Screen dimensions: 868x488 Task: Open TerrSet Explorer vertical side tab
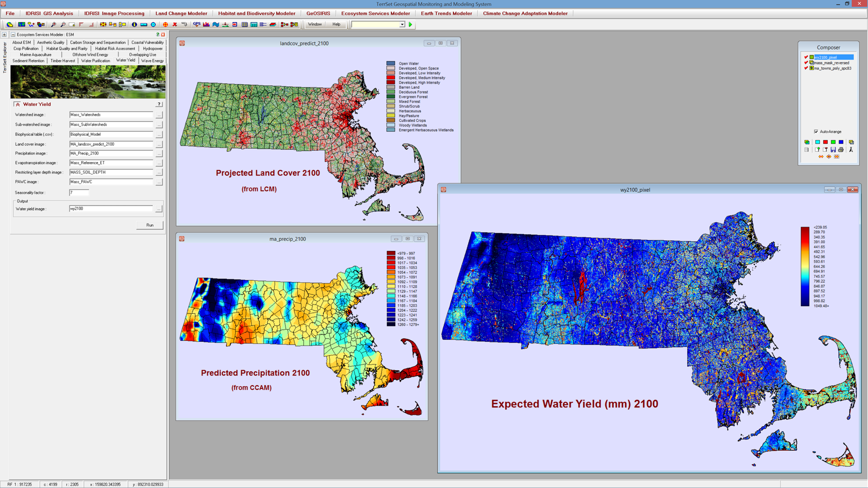click(x=5, y=57)
